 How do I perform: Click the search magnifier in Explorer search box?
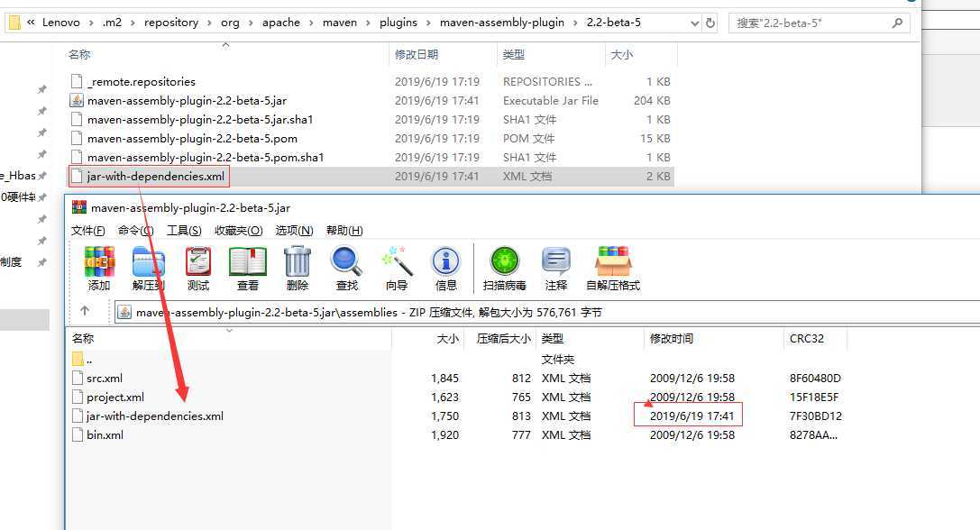tap(897, 23)
